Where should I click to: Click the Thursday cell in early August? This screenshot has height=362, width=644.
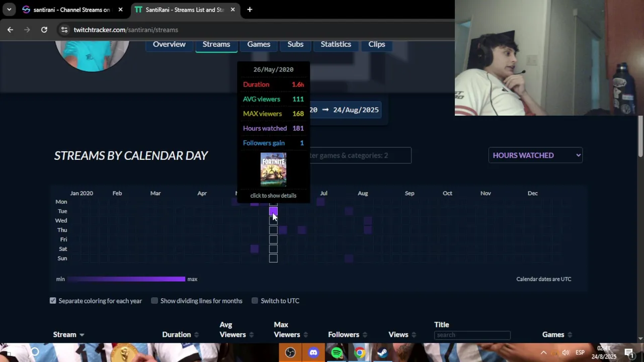click(368, 230)
